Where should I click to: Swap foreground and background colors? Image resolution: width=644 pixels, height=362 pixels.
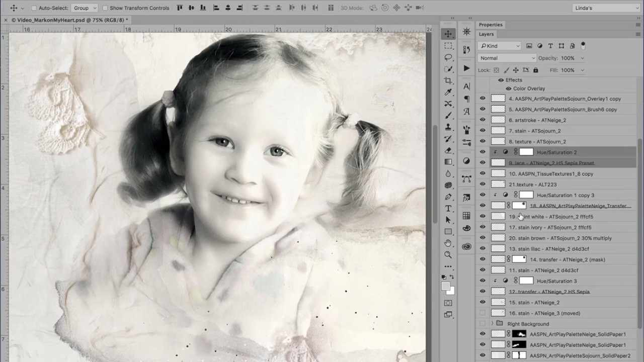452,277
